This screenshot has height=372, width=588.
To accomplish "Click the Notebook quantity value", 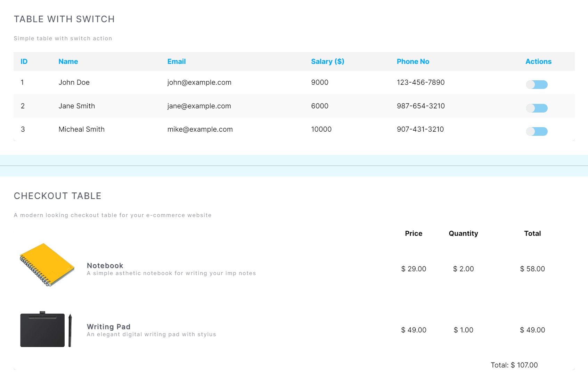I will (463, 269).
